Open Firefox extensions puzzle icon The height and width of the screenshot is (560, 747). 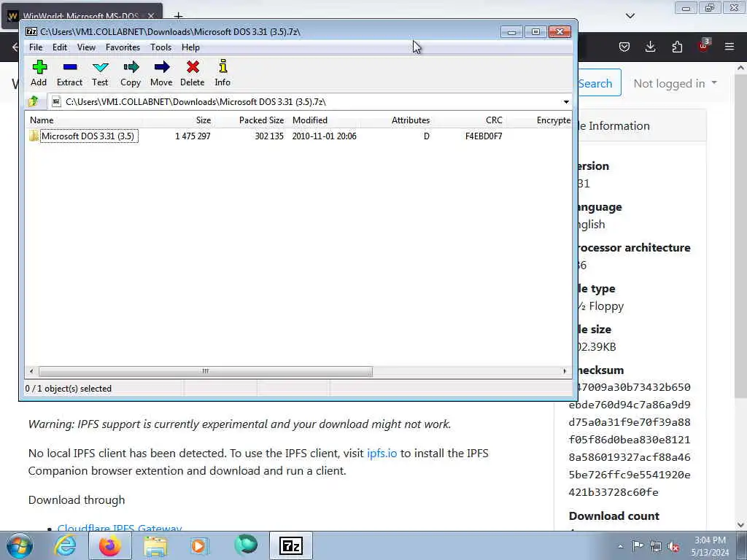[x=677, y=47]
